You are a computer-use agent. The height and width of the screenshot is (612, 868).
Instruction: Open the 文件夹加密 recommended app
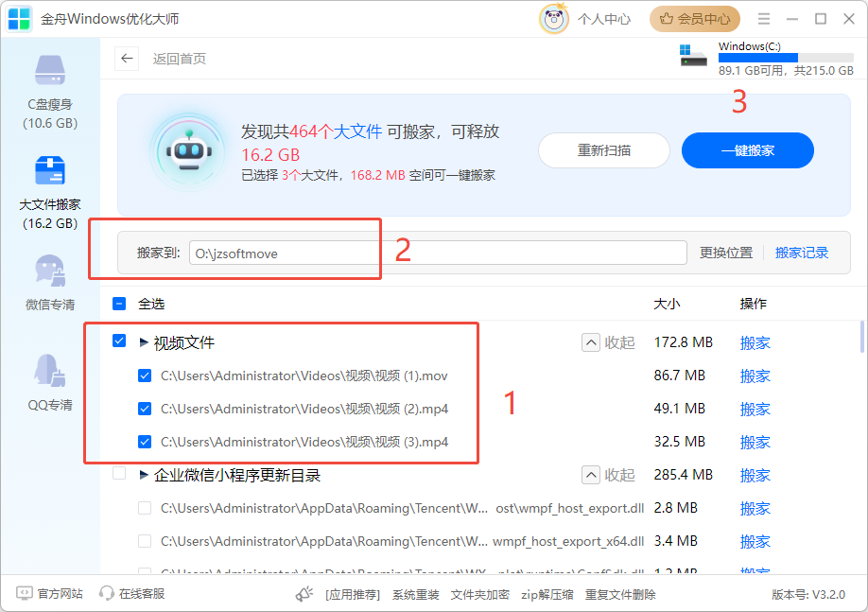tap(480, 595)
